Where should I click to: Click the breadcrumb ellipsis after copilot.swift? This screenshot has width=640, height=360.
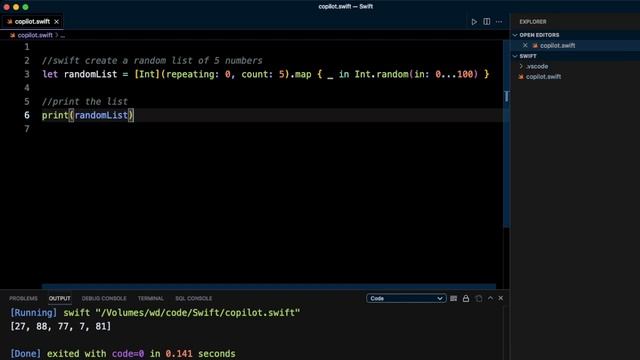click(62, 36)
